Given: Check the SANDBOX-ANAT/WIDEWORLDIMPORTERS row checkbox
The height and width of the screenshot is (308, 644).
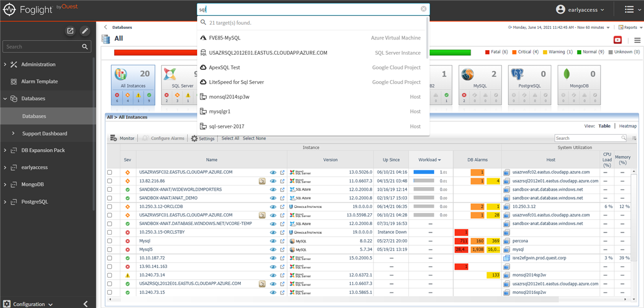Looking at the screenshot, I should 110,190.
